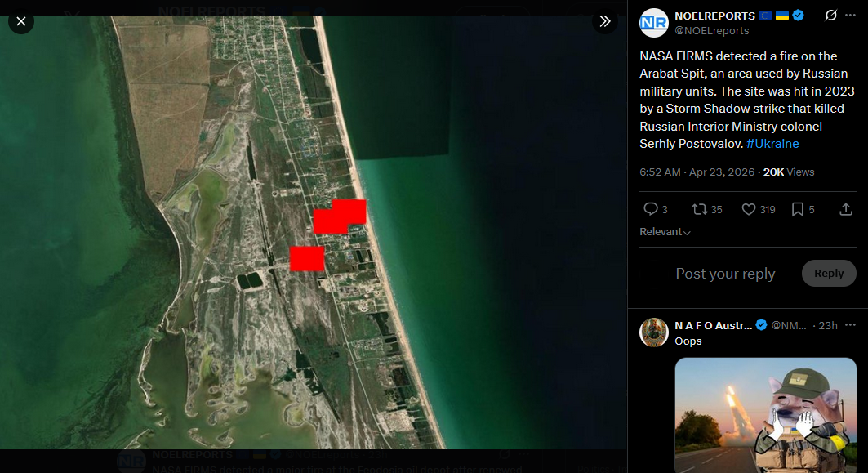The height and width of the screenshot is (473, 868).
Task: Click the satellite map image
Action: [314, 232]
